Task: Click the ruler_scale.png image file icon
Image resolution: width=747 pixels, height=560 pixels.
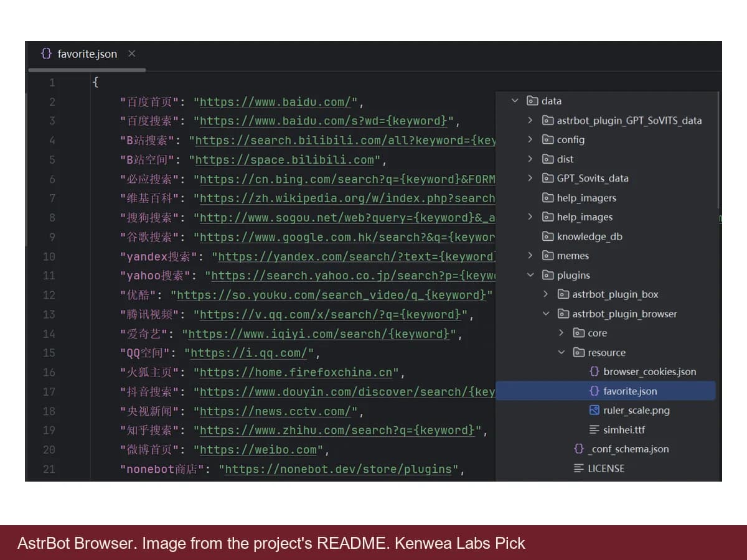Action: tap(594, 410)
